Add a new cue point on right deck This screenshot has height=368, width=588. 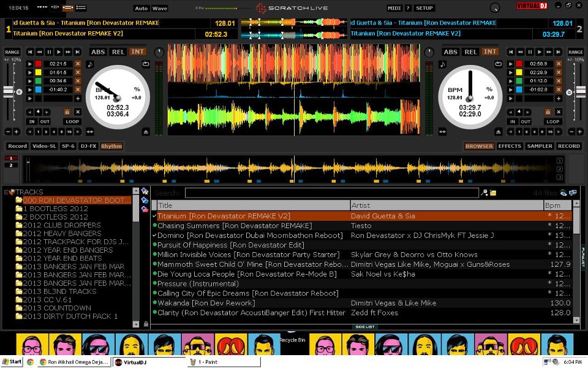[559, 98]
